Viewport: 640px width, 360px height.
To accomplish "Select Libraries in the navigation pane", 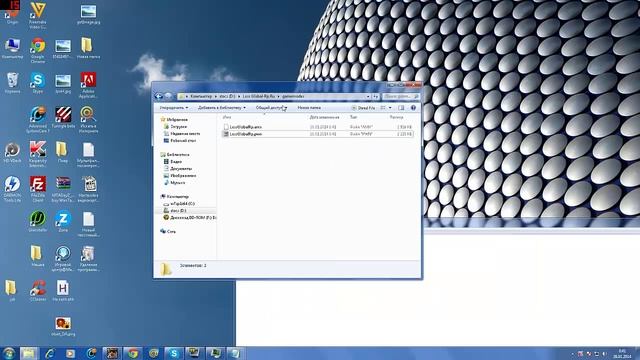I will point(175,155).
